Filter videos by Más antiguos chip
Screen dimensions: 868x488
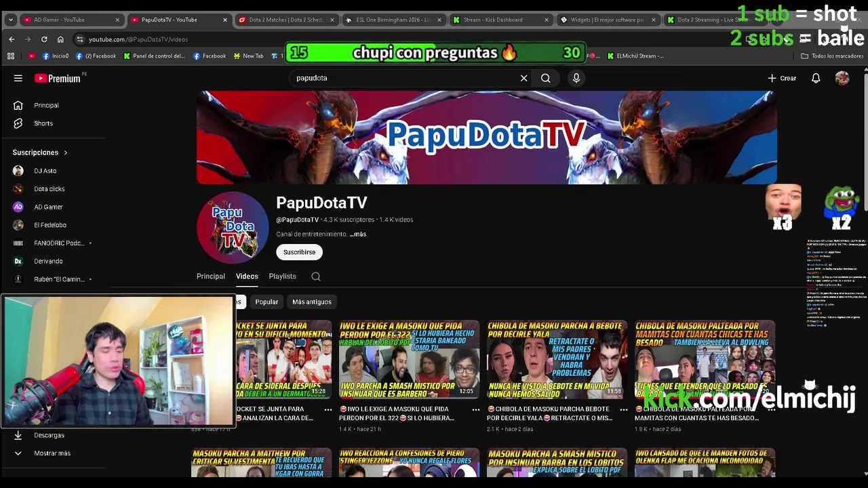point(312,302)
